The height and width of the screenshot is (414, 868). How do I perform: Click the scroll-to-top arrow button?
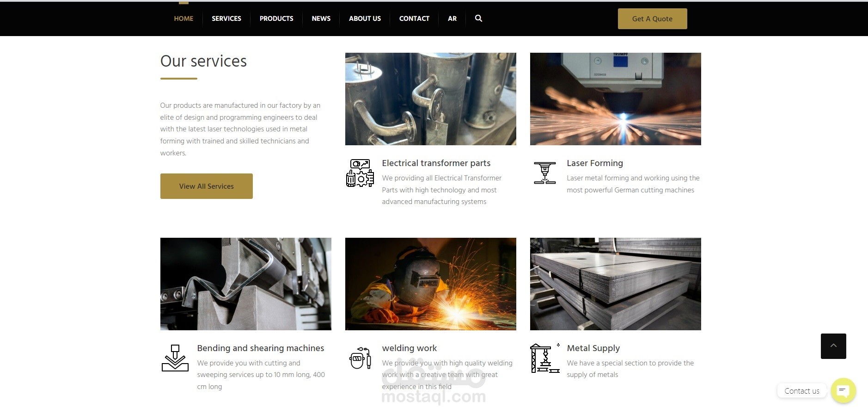click(x=833, y=346)
